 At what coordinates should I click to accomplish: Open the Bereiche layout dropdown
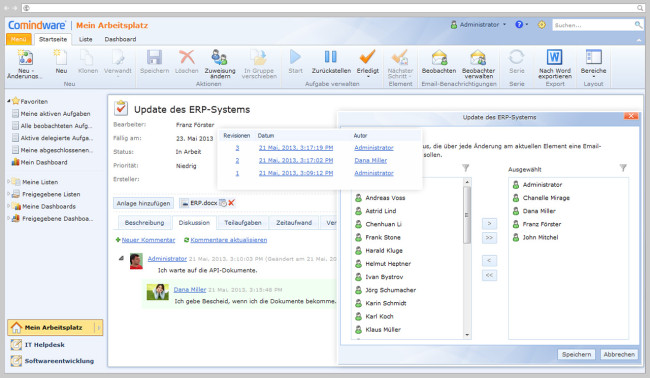pos(593,62)
